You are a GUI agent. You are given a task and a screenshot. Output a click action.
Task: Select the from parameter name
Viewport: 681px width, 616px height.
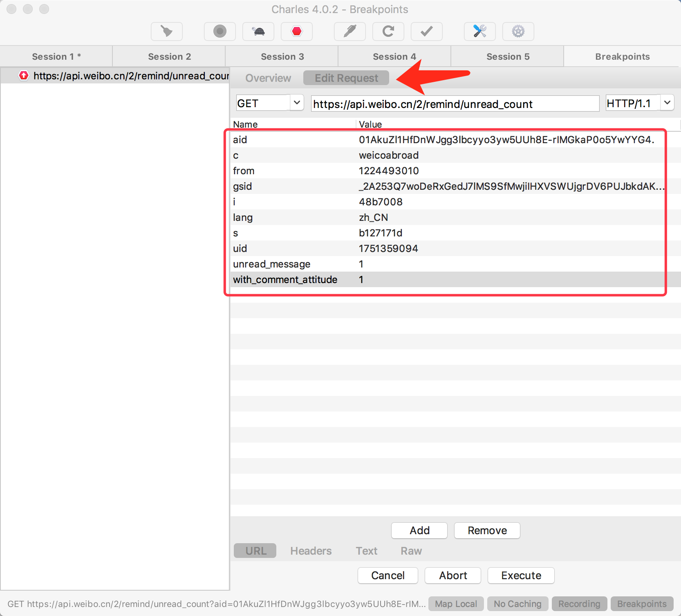point(244,171)
